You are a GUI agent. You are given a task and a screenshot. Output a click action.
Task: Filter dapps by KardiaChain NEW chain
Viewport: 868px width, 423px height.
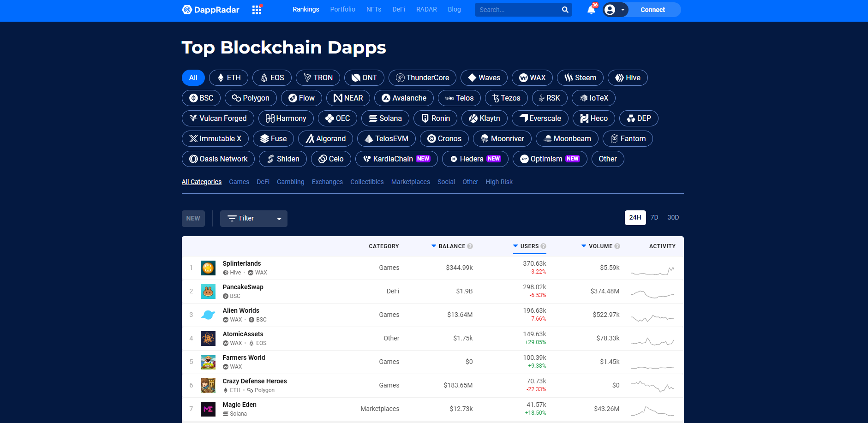pos(397,159)
